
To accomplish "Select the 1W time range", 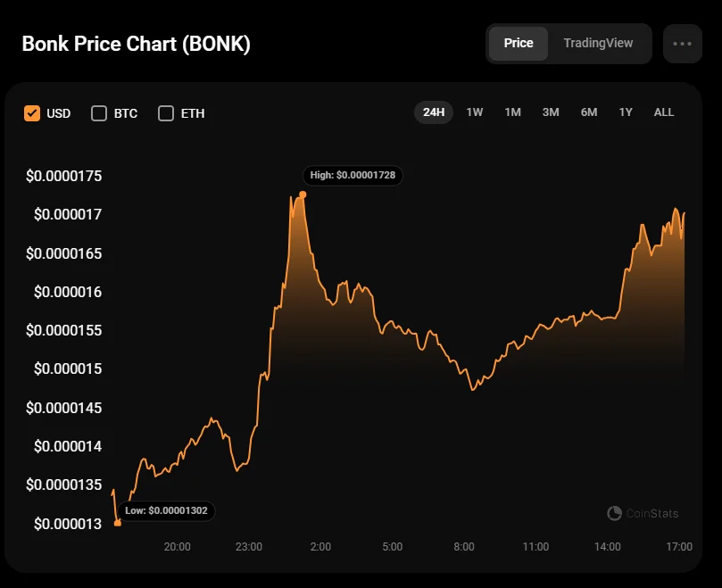I will click(x=475, y=112).
